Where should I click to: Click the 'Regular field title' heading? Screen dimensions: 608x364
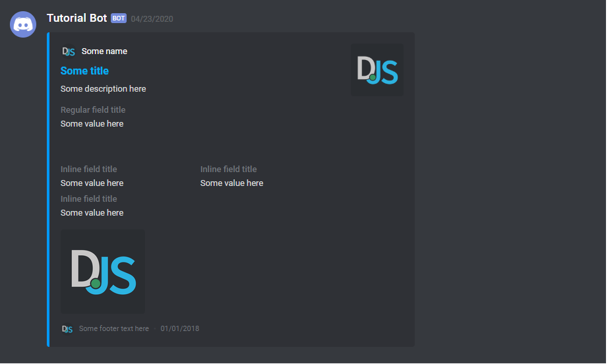tap(93, 109)
